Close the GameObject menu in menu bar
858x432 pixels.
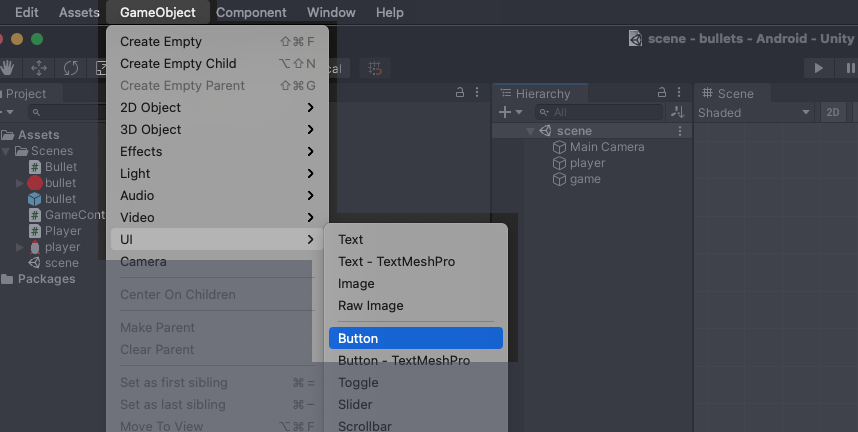158,12
